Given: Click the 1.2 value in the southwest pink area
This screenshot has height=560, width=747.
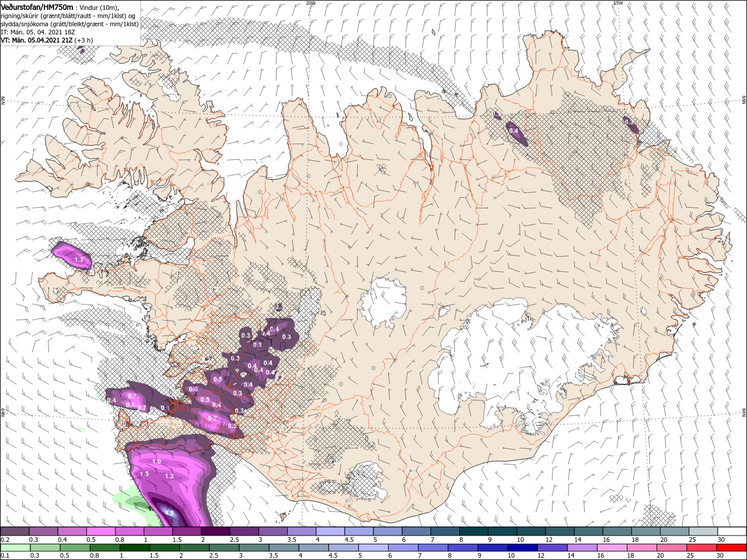Looking at the screenshot, I should coord(170,476).
